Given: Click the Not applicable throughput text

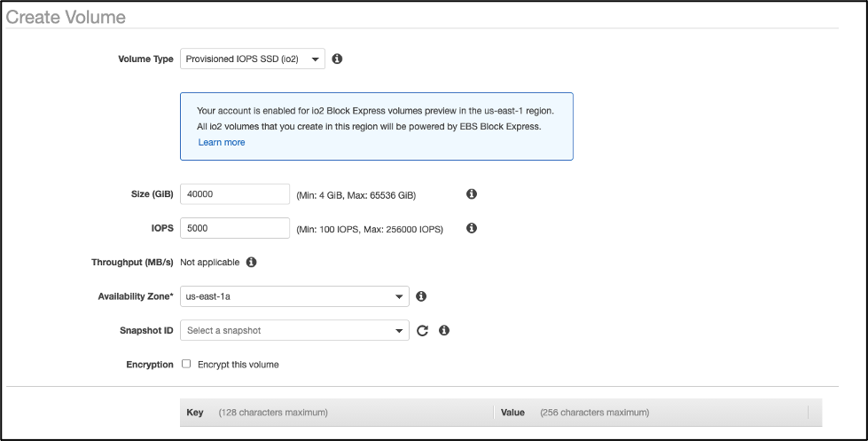Looking at the screenshot, I should click(x=210, y=263).
